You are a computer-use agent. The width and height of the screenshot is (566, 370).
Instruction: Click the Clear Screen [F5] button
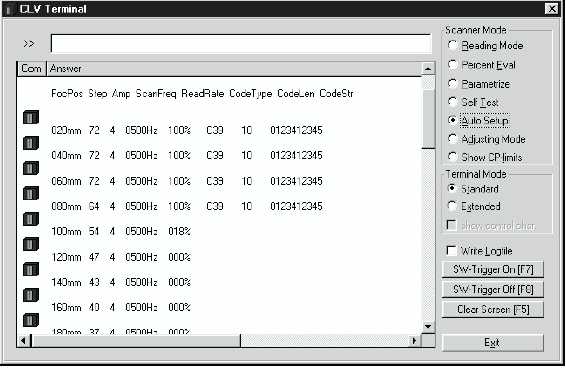click(x=493, y=309)
